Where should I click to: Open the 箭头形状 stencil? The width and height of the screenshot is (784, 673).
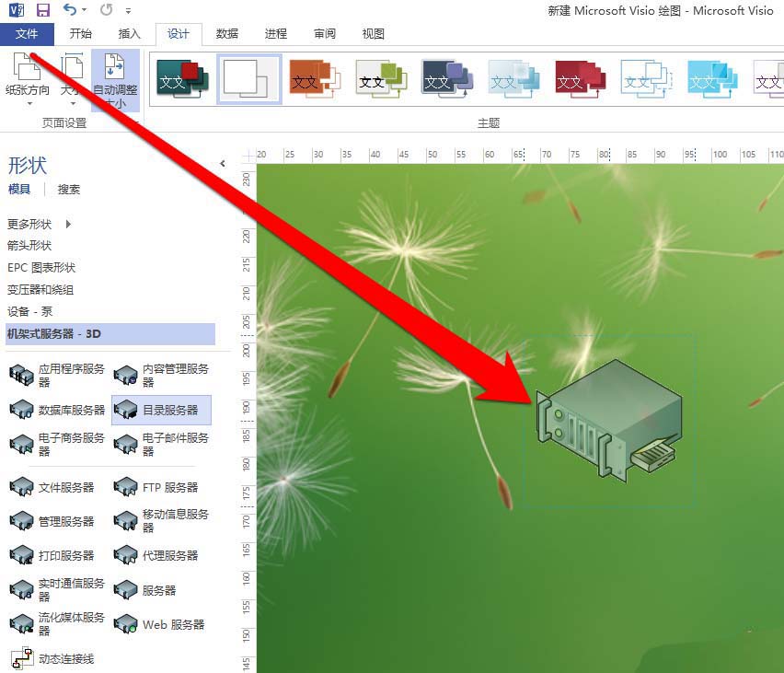pyautogui.click(x=29, y=246)
